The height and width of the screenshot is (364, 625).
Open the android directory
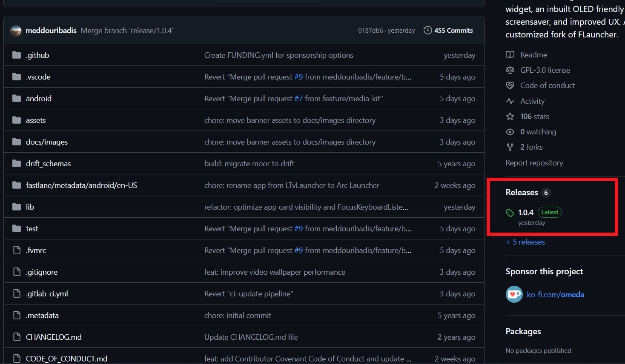39,99
